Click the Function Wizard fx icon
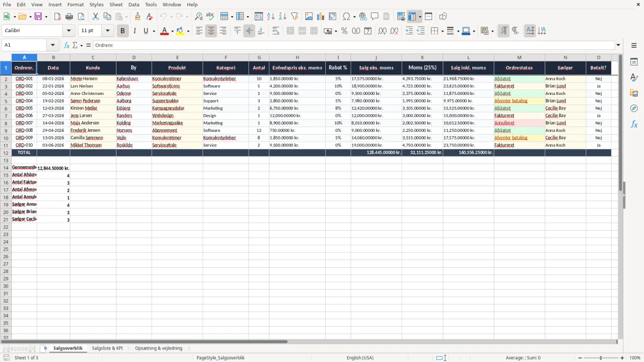Viewport: 644px width, 362px height. [67, 46]
